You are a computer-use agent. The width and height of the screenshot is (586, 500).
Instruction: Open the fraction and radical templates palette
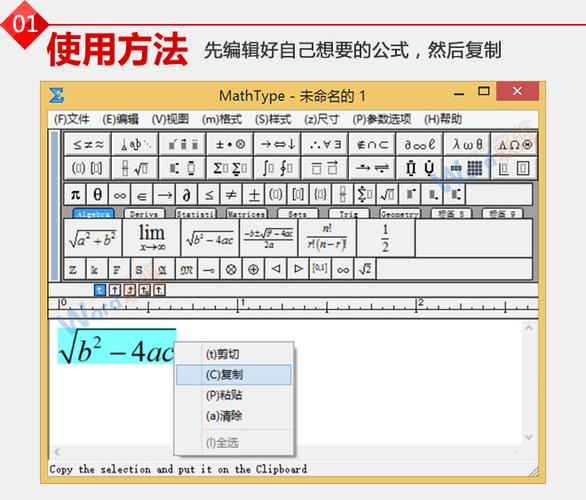coord(135,168)
